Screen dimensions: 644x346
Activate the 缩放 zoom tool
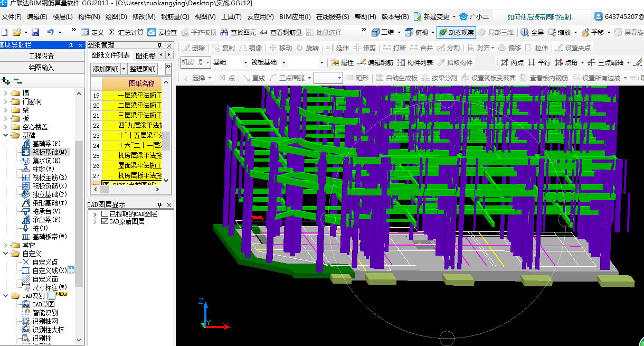(560, 32)
